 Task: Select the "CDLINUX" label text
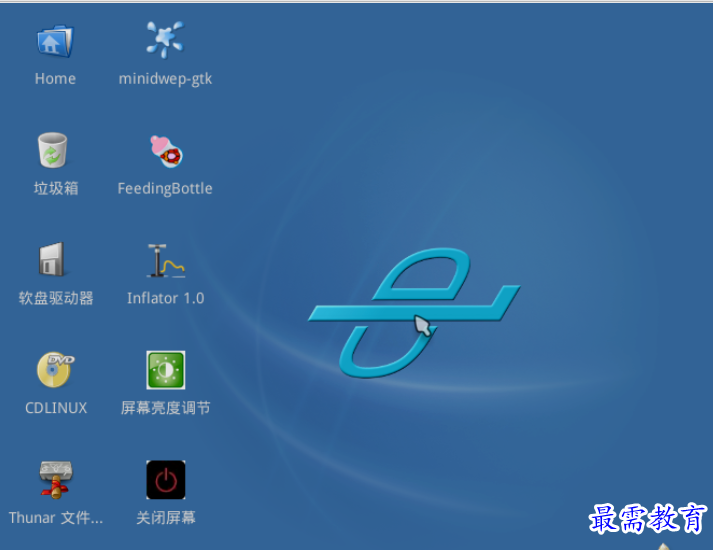pos(56,408)
